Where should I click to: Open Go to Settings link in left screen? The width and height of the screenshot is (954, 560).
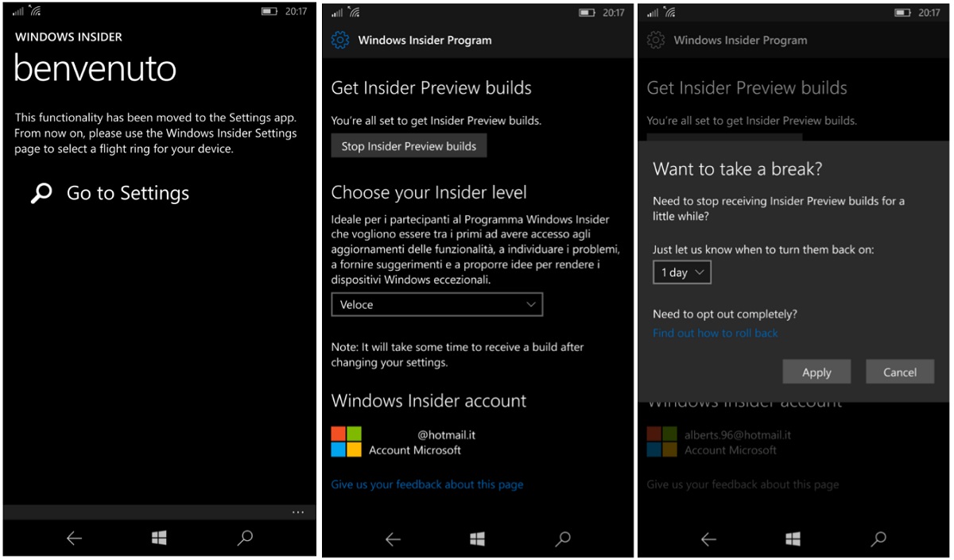tap(127, 193)
